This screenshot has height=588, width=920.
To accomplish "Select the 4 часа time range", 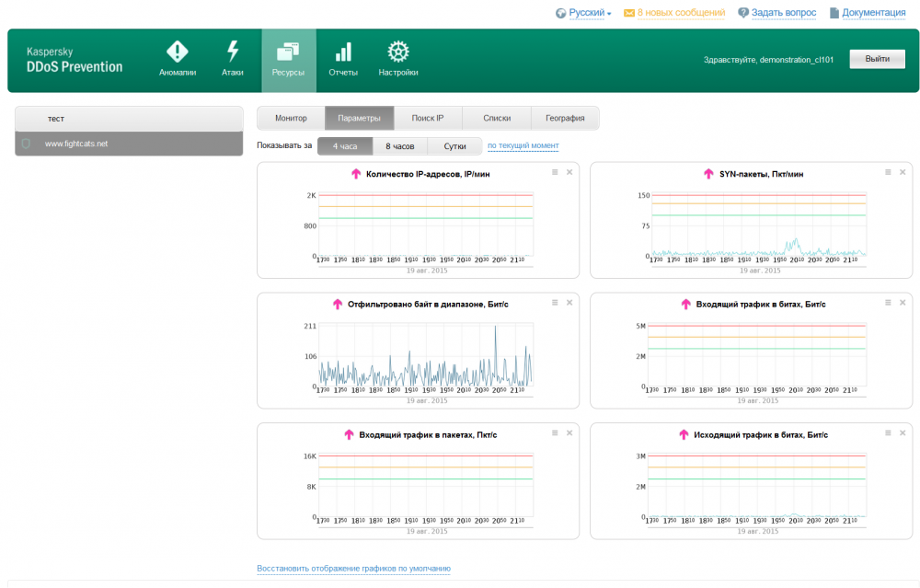I will [x=345, y=146].
